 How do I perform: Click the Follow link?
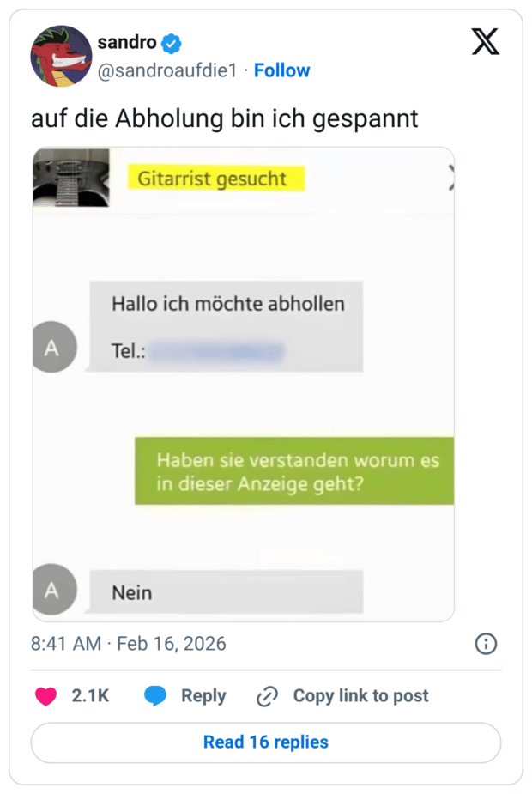click(x=282, y=70)
